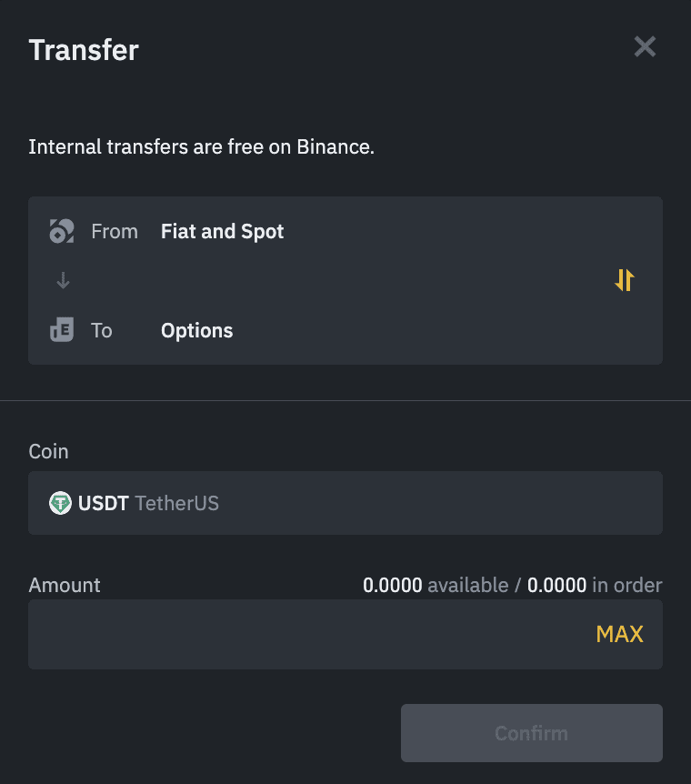Close the Transfer dialog
The width and height of the screenshot is (691, 784).
[x=645, y=47]
